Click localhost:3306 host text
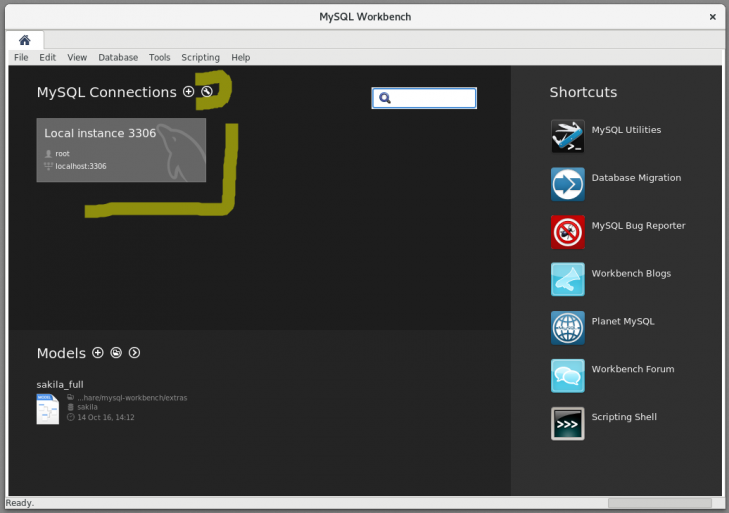729x513 pixels. pos(81,166)
